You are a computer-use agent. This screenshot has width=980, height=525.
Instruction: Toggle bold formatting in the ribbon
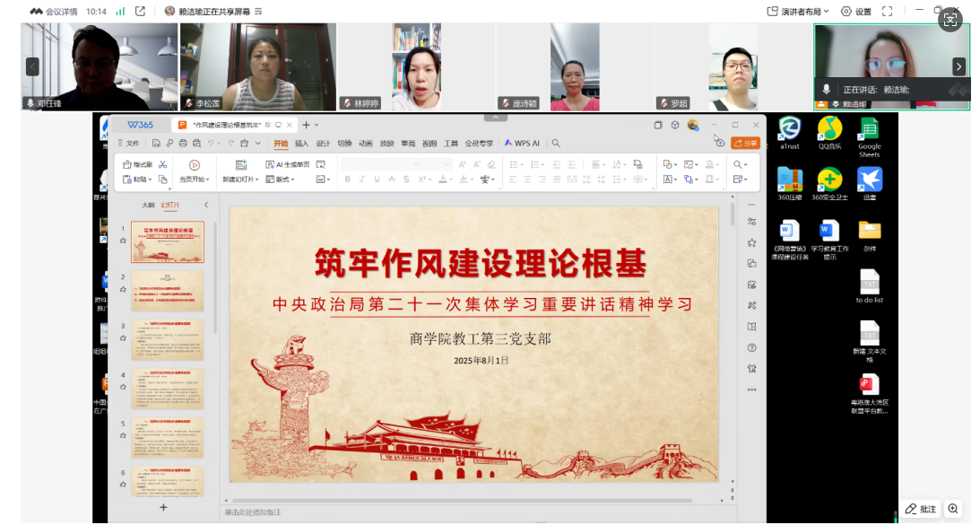pos(348,179)
